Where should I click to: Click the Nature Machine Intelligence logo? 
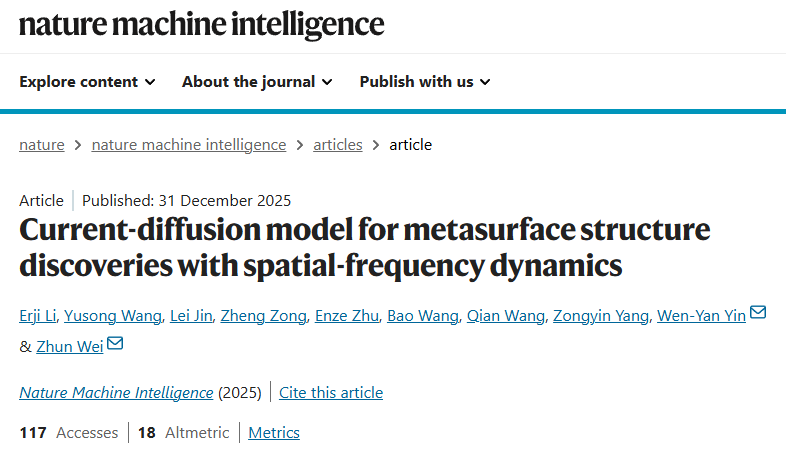[x=201, y=23]
